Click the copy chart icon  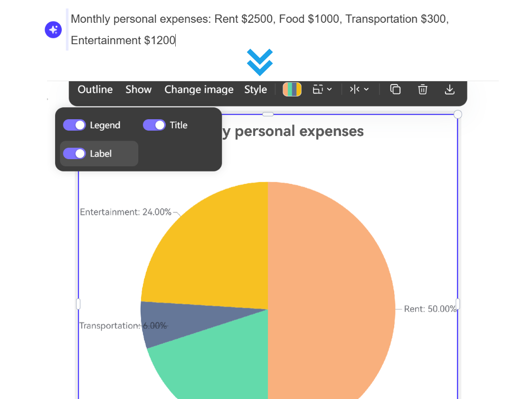click(395, 89)
